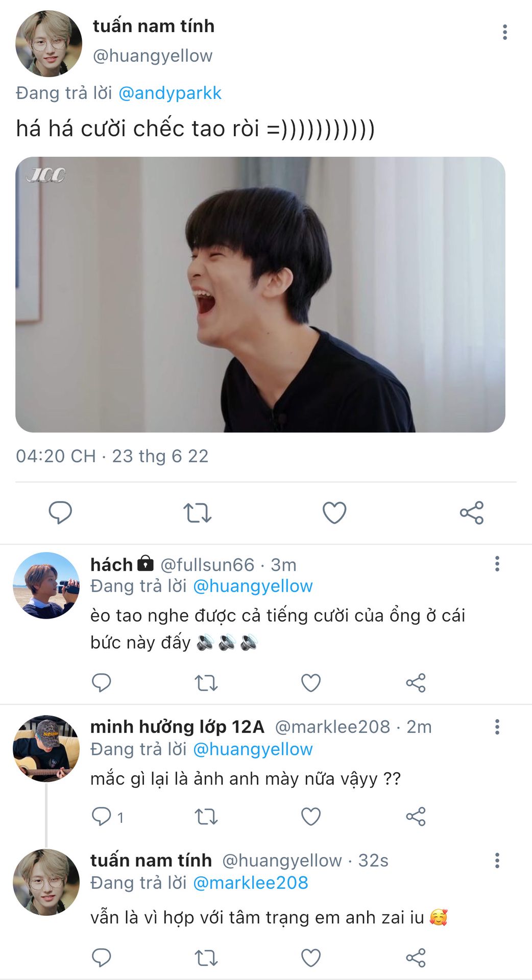Open hách's profile avatar

coord(46,585)
